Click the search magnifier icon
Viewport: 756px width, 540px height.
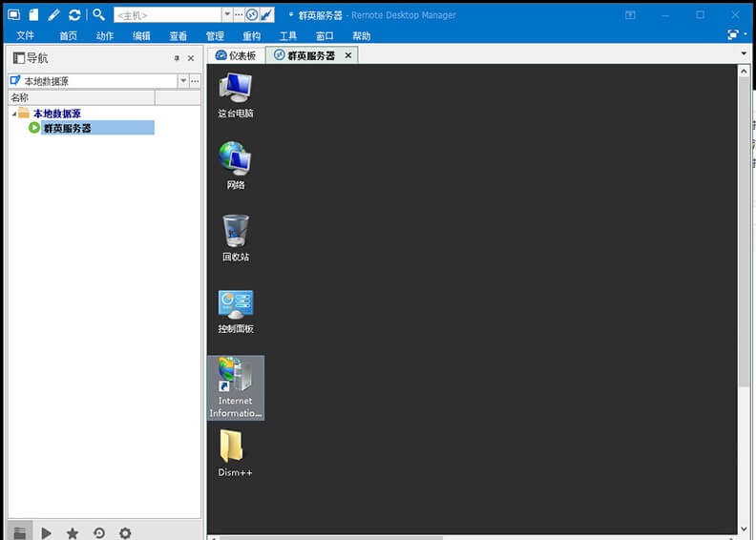pyautogui.click(x=98, y=15)
